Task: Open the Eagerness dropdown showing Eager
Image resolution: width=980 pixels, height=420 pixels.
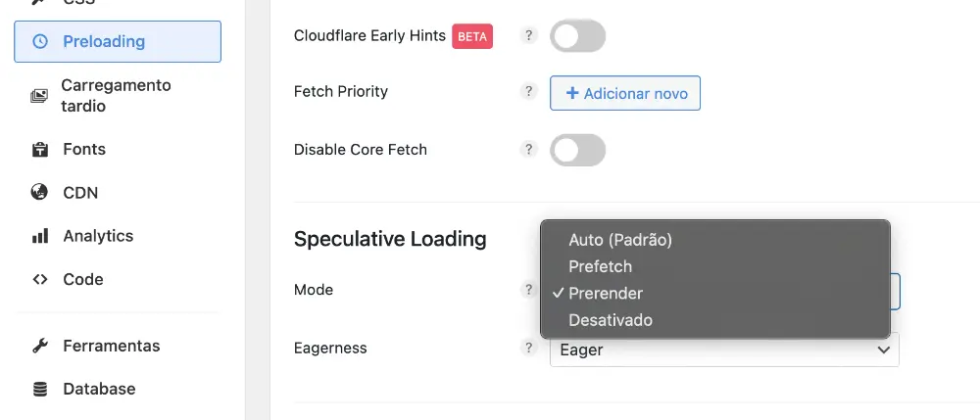Action: point(723,350)
